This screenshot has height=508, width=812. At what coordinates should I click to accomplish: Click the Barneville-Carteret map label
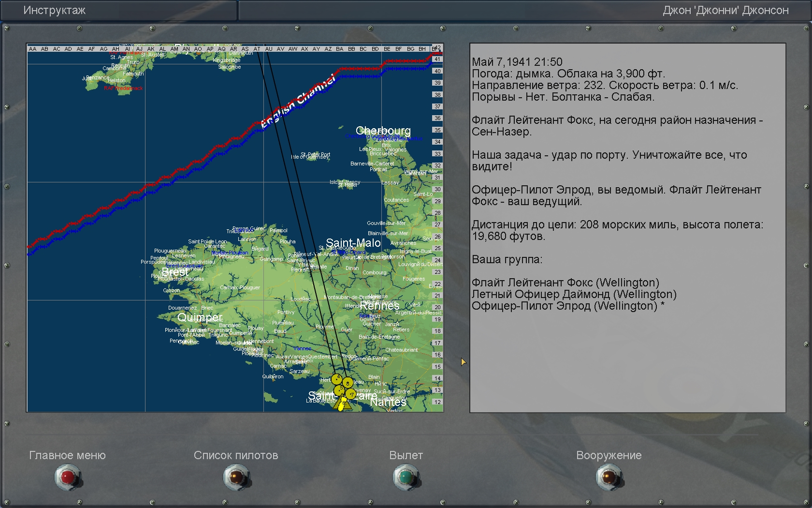(372, 164)
